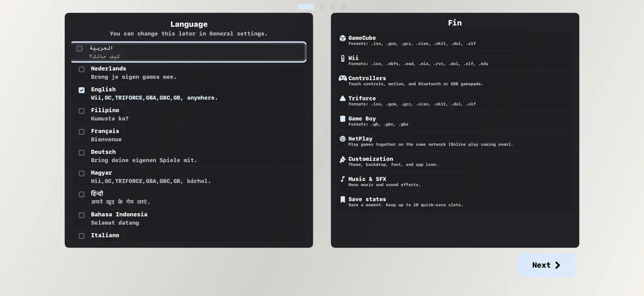This screenshot has height=296, width=644.
Task: Click 'Formats: .gb, .gbc, .gba' text
Action: pos(378,125)
